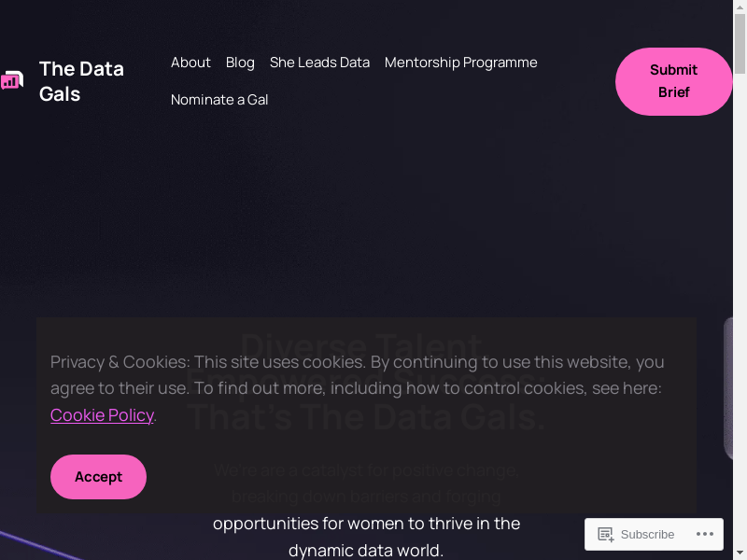Open the three-dots more options menu
The width and height of the screenshot is (747, 560).
click(x=705, y=535)
